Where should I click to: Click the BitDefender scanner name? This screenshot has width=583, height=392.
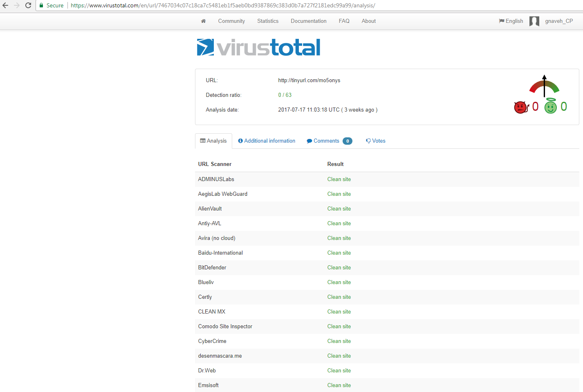[212, 267]
